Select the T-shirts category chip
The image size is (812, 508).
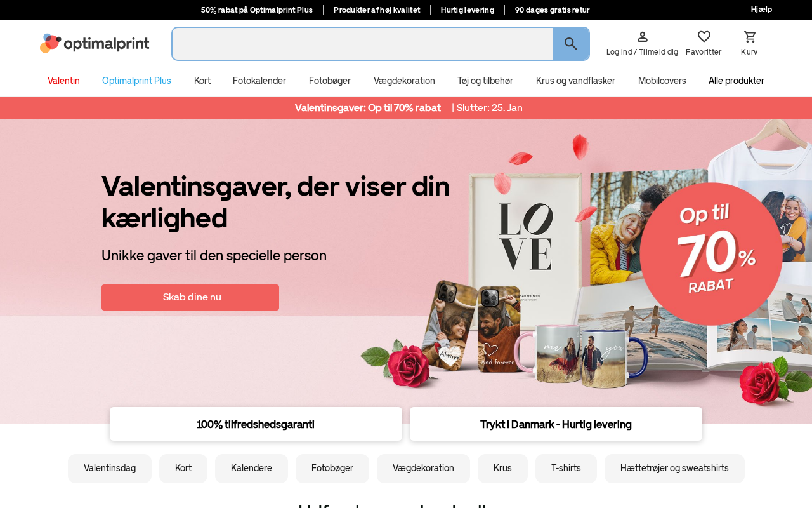(566, 469)
